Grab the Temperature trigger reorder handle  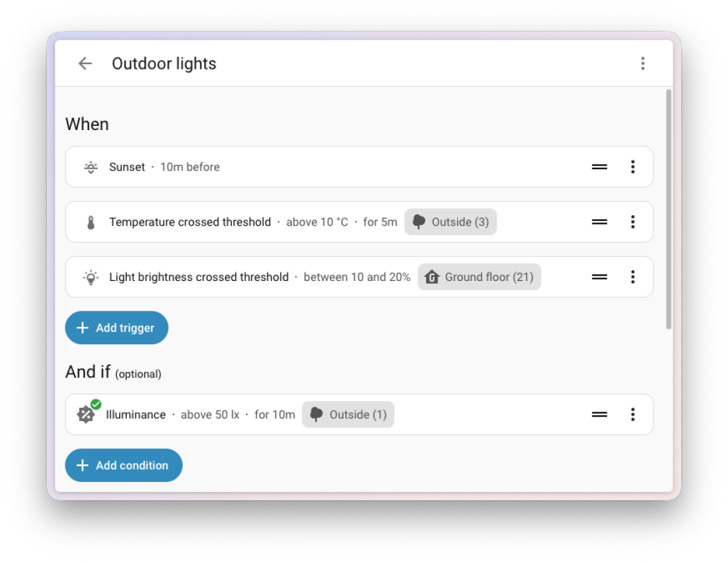click(599, 222)
